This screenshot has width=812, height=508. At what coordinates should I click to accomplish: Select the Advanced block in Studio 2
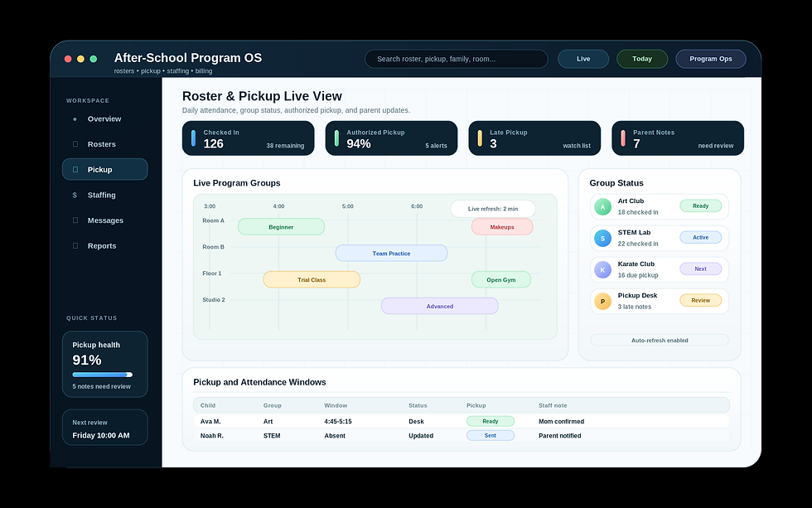pos(440,306)
